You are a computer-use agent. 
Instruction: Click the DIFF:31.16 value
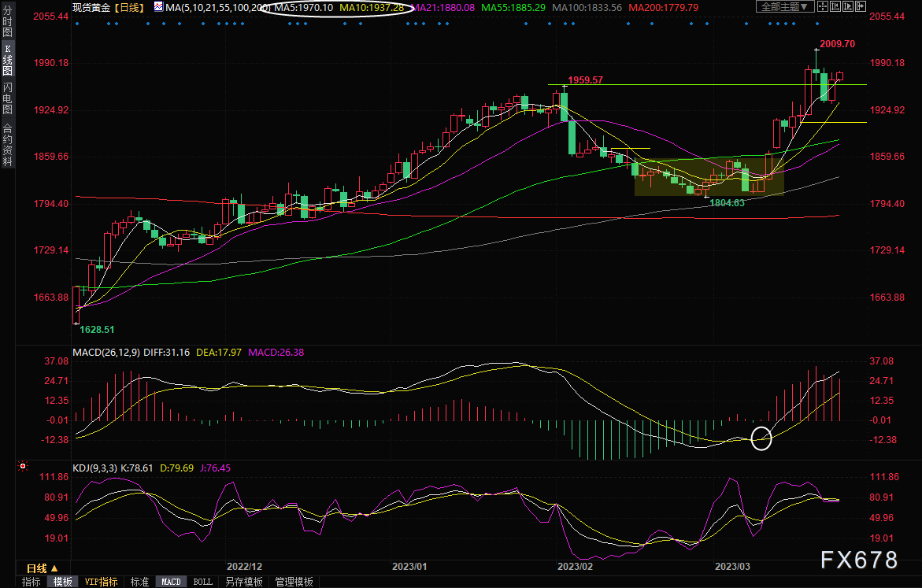pos(166,352)
